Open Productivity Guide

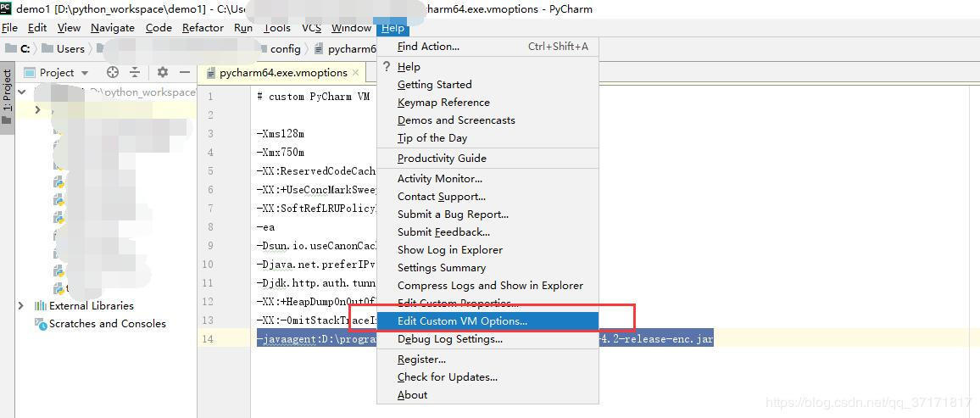(487, 158)
